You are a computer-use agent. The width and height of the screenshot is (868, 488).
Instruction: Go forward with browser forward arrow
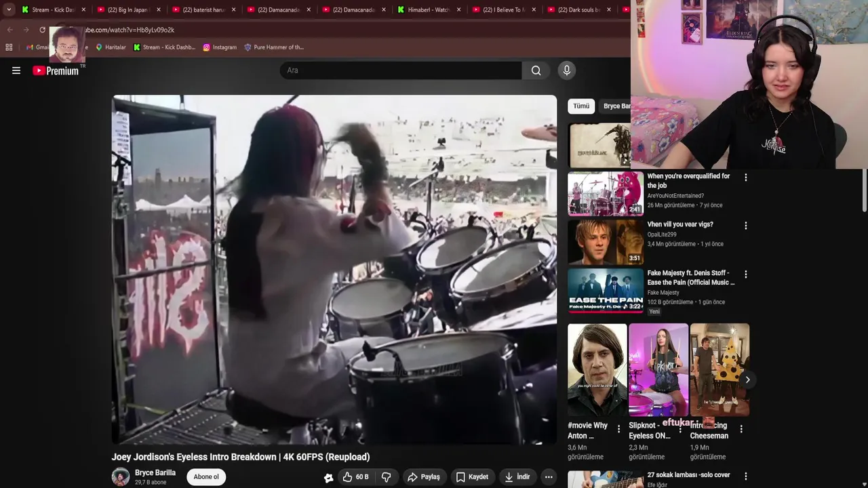(26, 30)
